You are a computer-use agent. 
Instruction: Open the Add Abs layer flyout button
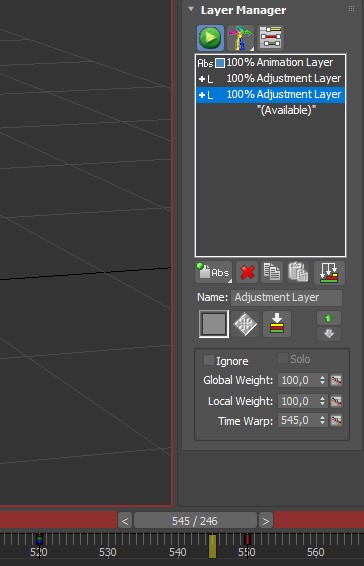pyautogui.click(x=213, y=272)
